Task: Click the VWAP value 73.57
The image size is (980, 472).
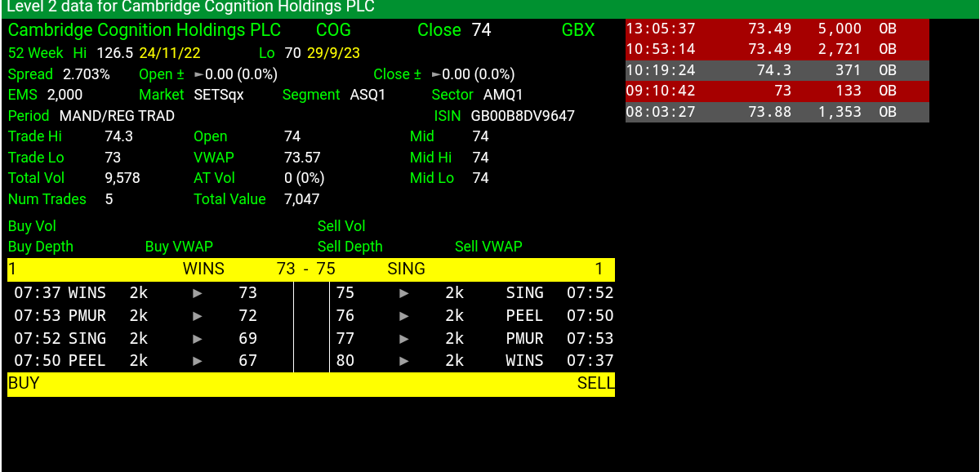Action: pyautogui.click(x=302, y=158)
